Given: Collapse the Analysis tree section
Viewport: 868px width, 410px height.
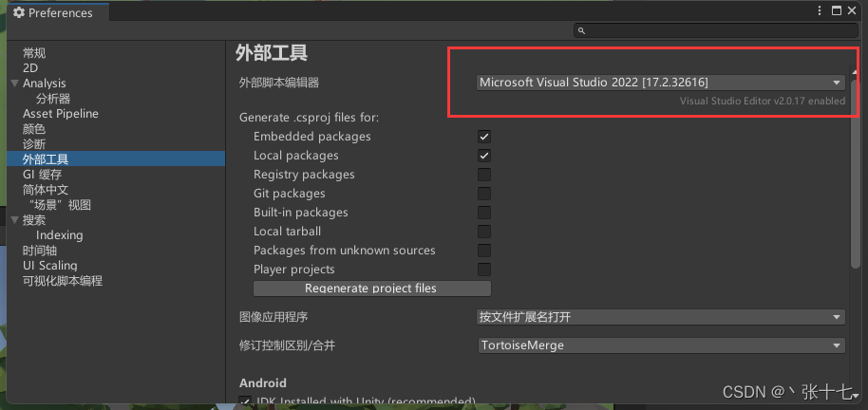Looking at the screenshot, I should 15,84.
